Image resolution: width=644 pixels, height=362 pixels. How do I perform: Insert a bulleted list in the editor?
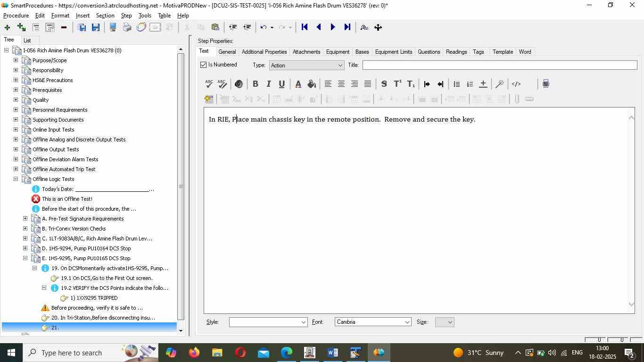pos(456,84)
